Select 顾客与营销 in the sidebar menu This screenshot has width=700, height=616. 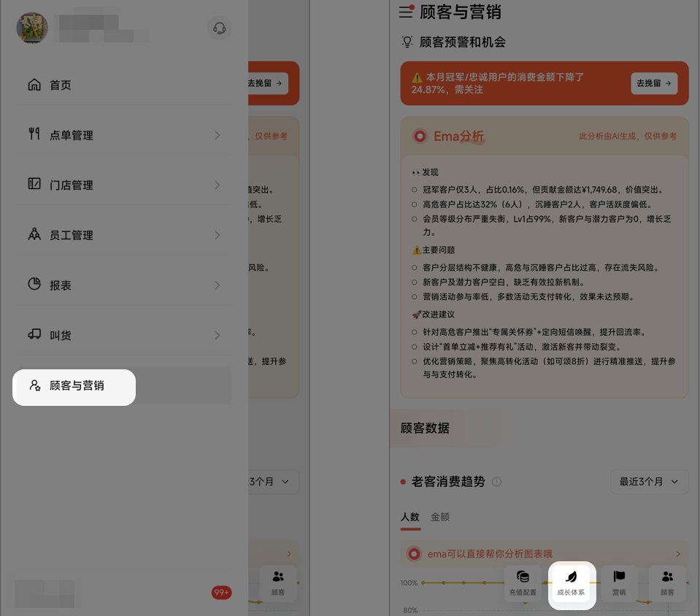click(x=75, y=385)
